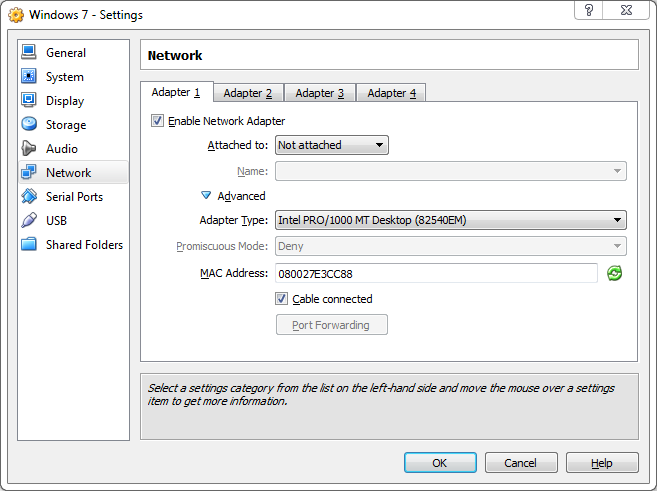657x491 pixels.
Task: Click the Help button
Action: point(601,463)
